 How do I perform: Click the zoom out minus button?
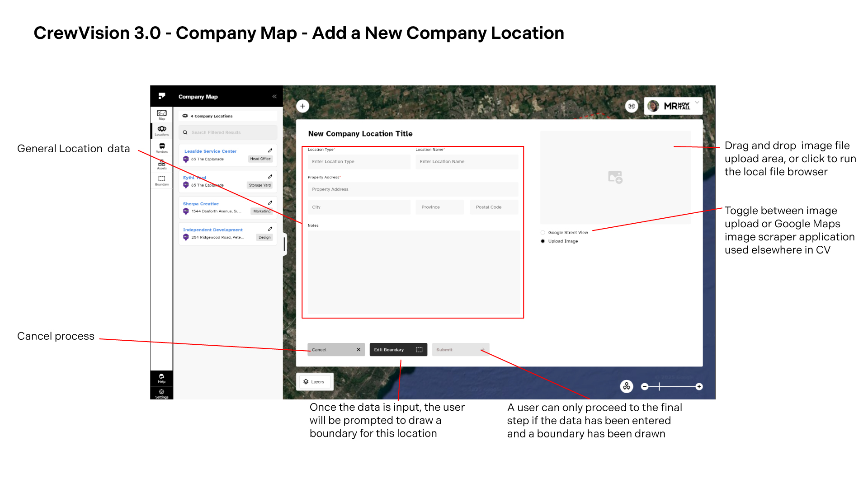coord(645,386)
